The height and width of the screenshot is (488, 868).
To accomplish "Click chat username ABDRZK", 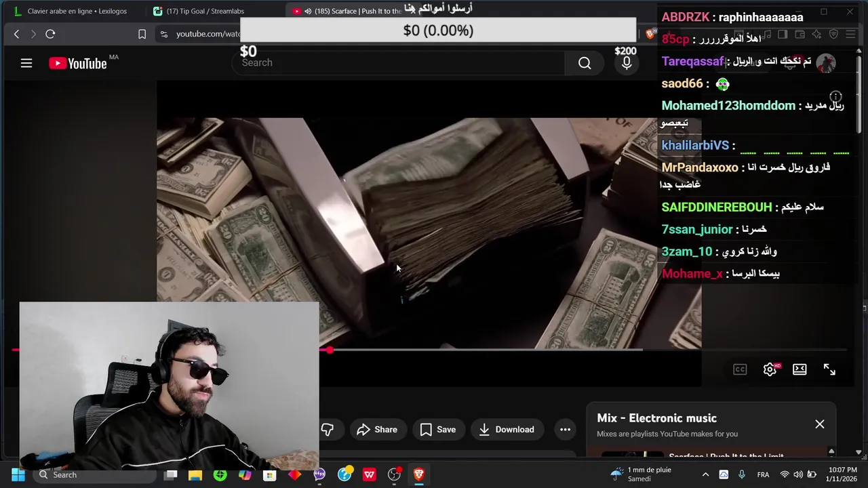I will click(686, 17).
